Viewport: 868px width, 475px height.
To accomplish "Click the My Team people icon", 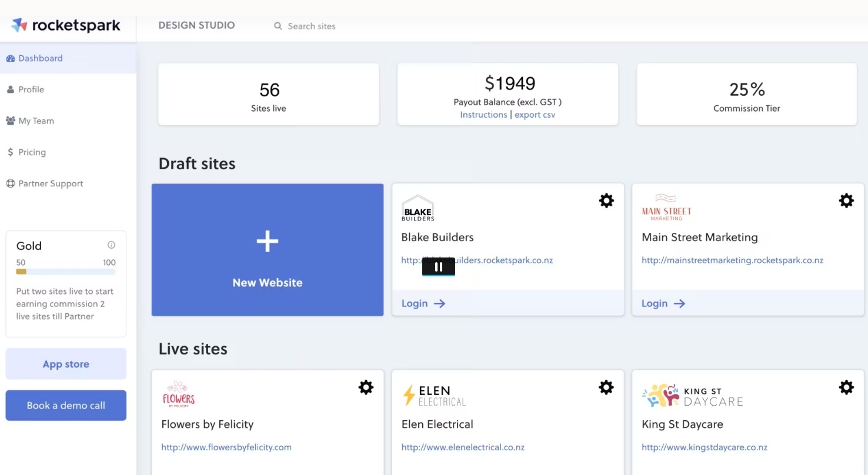I will click(x=10, y=121).
